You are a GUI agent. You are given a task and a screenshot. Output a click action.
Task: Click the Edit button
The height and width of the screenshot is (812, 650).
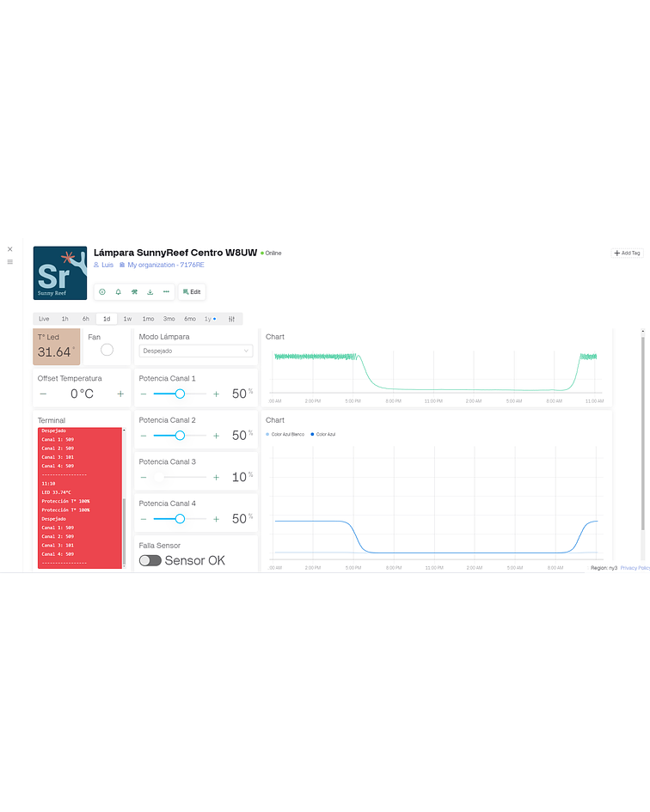192,292
